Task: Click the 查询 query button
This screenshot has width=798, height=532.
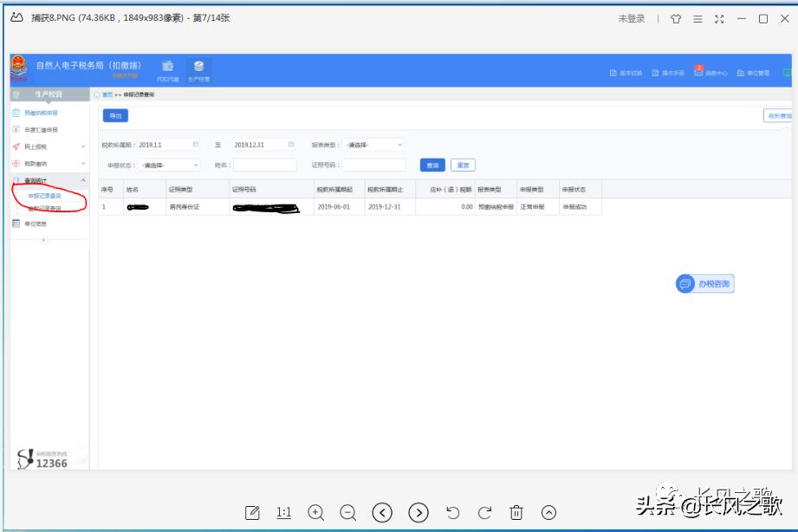Action: (431, 165)
